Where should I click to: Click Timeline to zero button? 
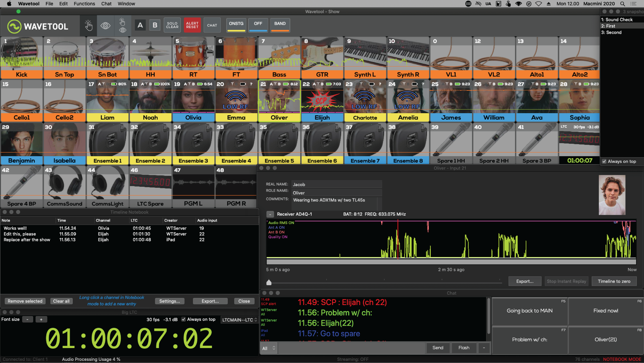click(614, 281)
